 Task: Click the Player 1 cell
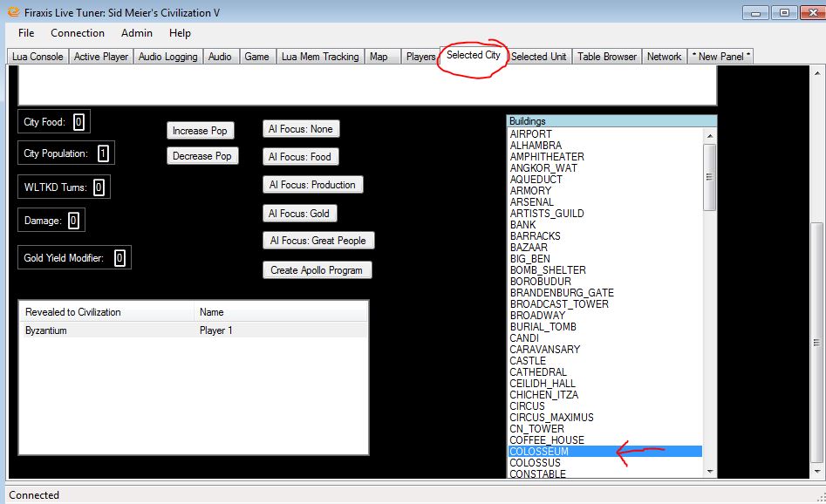tap(216, 330)
